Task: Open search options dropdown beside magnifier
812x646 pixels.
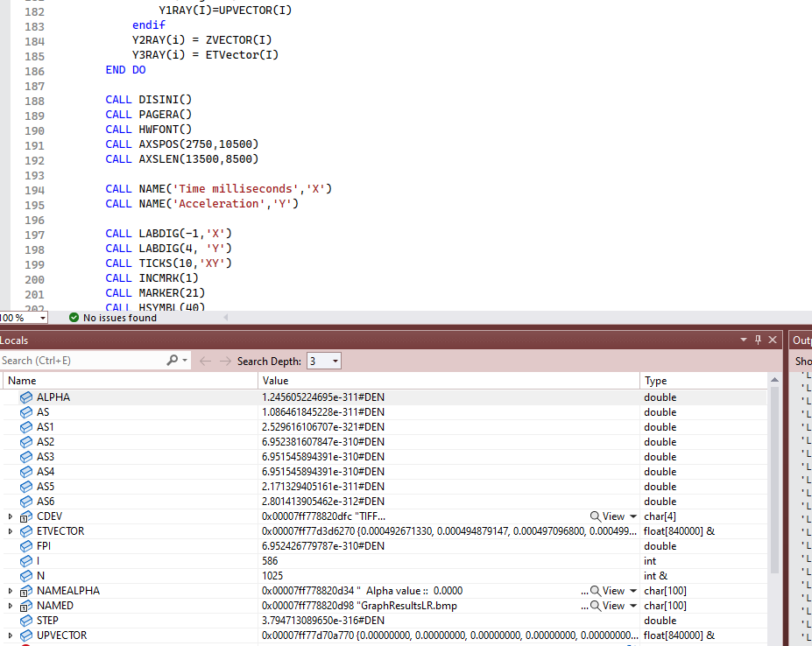Action: [x=185, y=361]
